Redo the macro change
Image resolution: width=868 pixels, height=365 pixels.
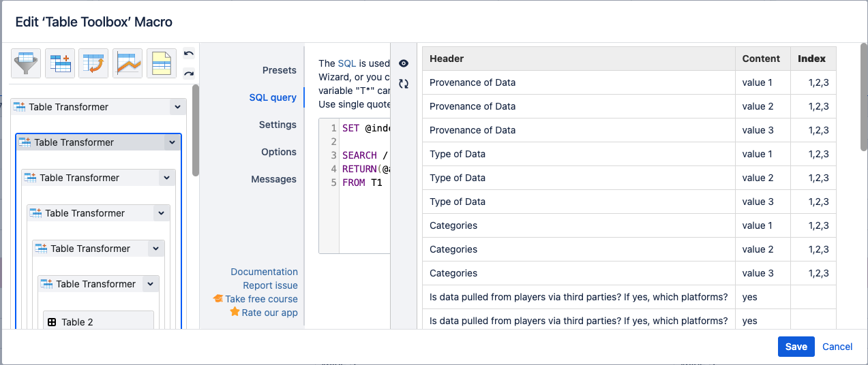click(189, 74)
